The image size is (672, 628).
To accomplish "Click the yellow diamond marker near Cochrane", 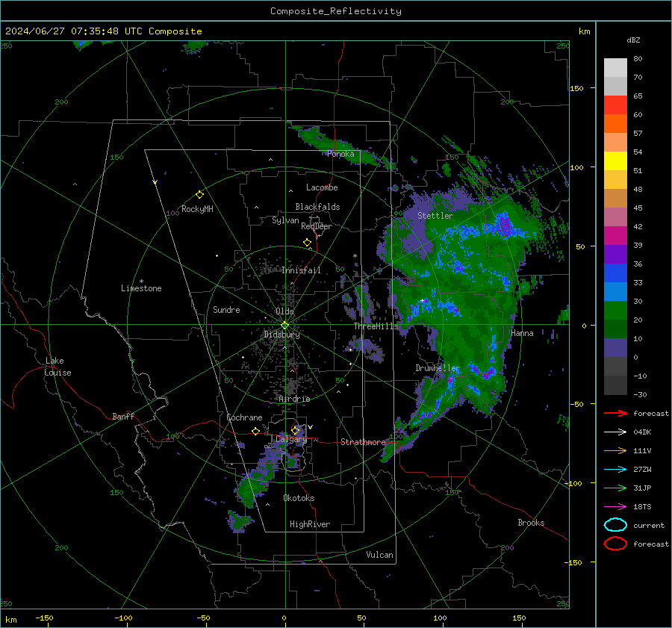I will [256, 431].
